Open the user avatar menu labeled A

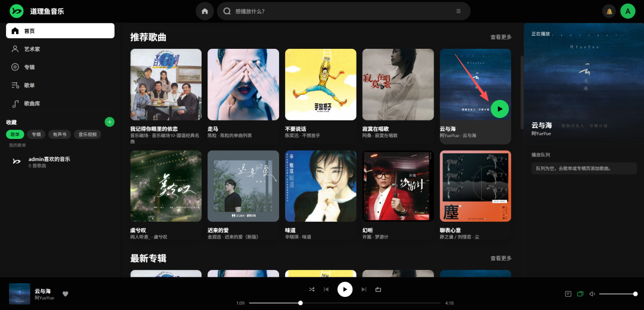627,11
